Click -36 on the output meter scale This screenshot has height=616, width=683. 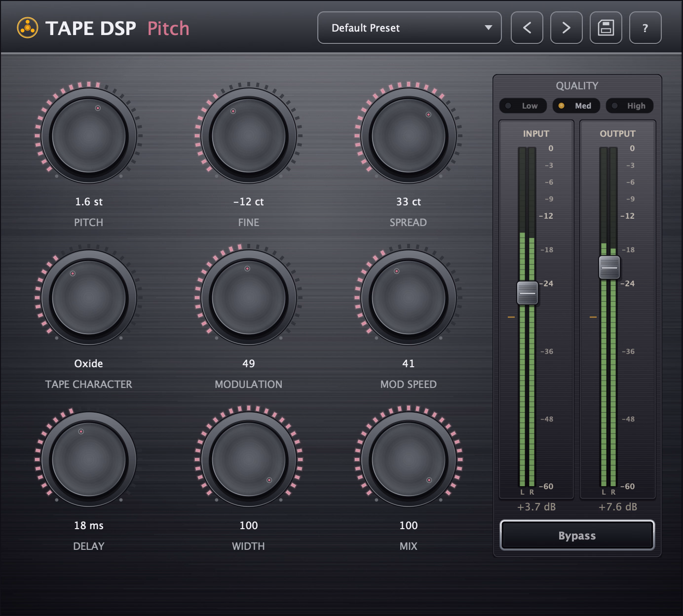[x=628, y=351]
